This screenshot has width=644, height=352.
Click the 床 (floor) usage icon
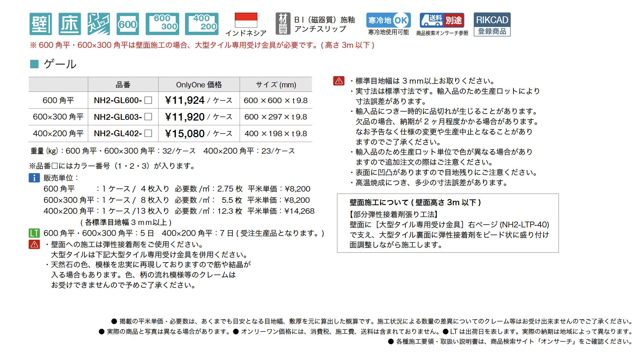coord(70,24)
